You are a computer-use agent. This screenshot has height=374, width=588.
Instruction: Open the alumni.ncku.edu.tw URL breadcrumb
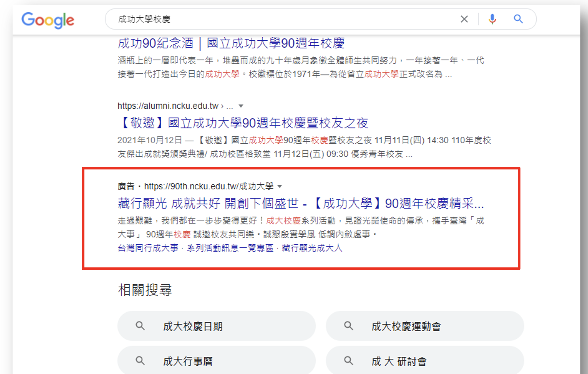175,106
